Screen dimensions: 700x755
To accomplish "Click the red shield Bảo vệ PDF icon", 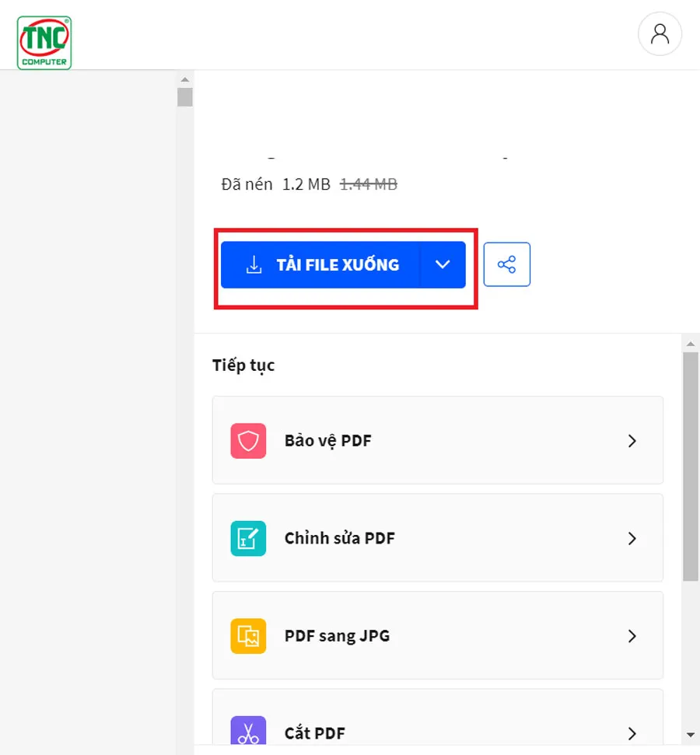I will tap(248, 441).
